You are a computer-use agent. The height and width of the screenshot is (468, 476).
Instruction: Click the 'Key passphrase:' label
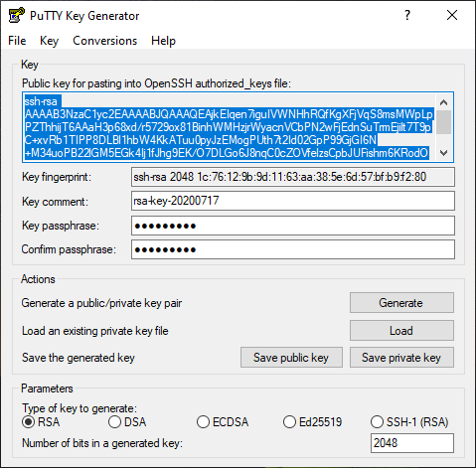pyautogui.click(x=61, y=226)
